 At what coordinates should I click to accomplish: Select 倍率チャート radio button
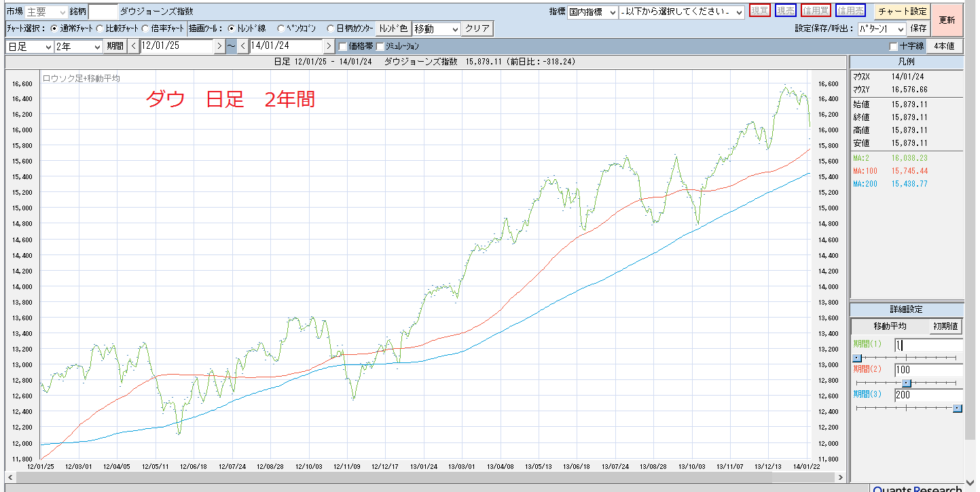coord(145,29)
